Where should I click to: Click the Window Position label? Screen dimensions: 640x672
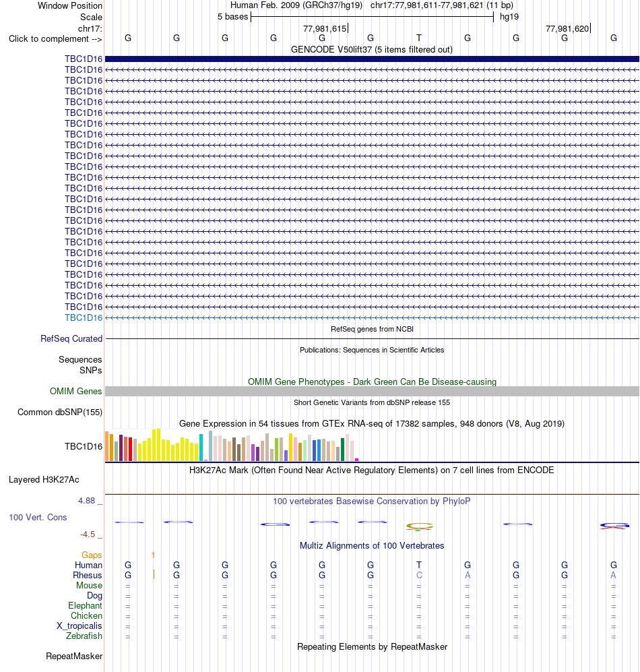tap(70, 5)
